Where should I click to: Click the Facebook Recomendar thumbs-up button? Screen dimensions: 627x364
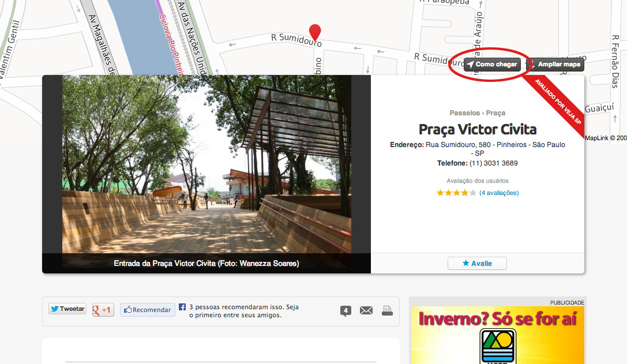(148, 310)
